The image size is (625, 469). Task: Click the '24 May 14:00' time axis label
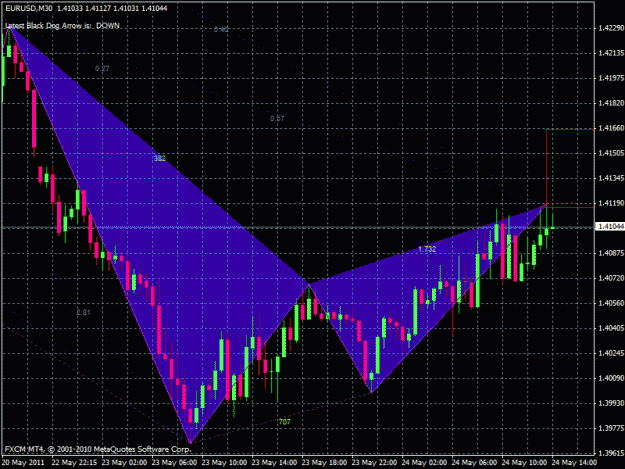tap(574, 463)
